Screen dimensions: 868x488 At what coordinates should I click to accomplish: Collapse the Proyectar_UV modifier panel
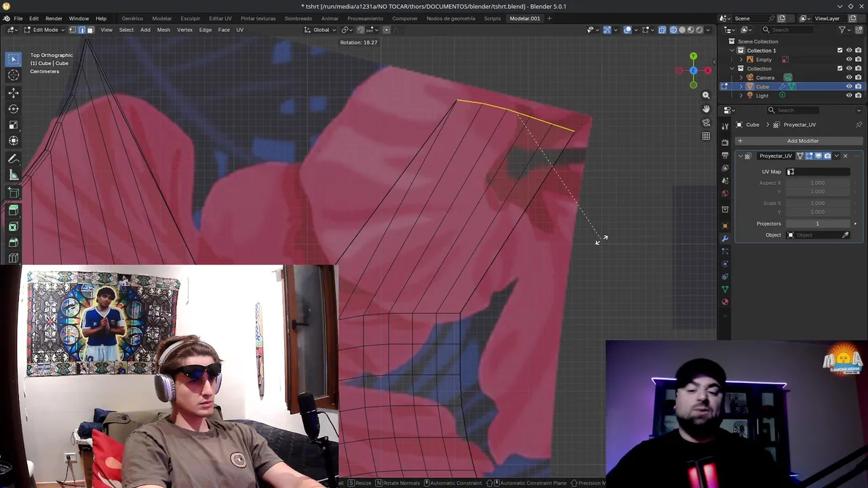[741, 156]
